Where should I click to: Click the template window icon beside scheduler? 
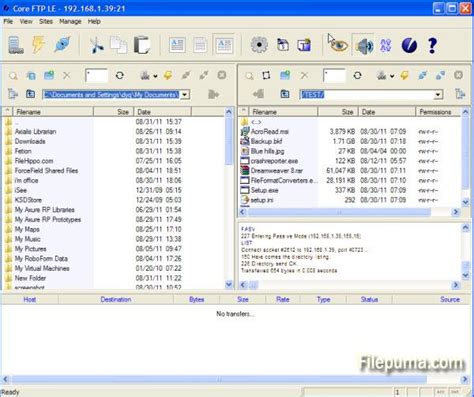(x=304, y=45)
